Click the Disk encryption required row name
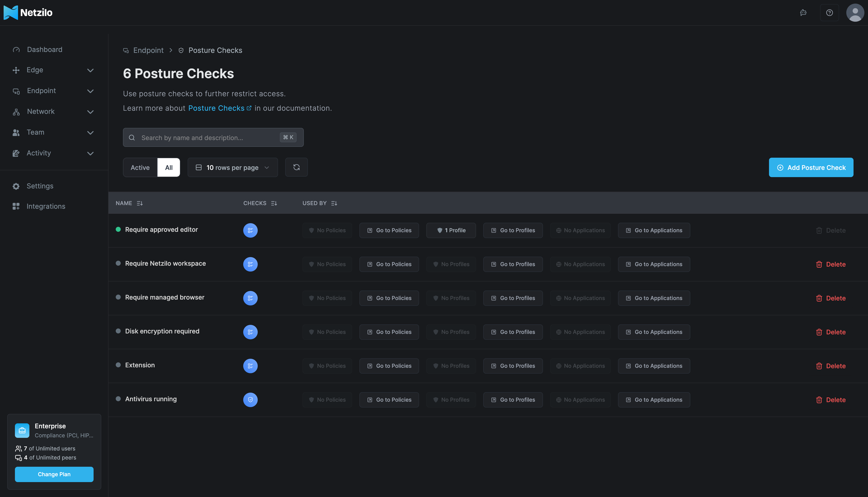The height and width of the screenshot is (497, 868). point(162,331)
